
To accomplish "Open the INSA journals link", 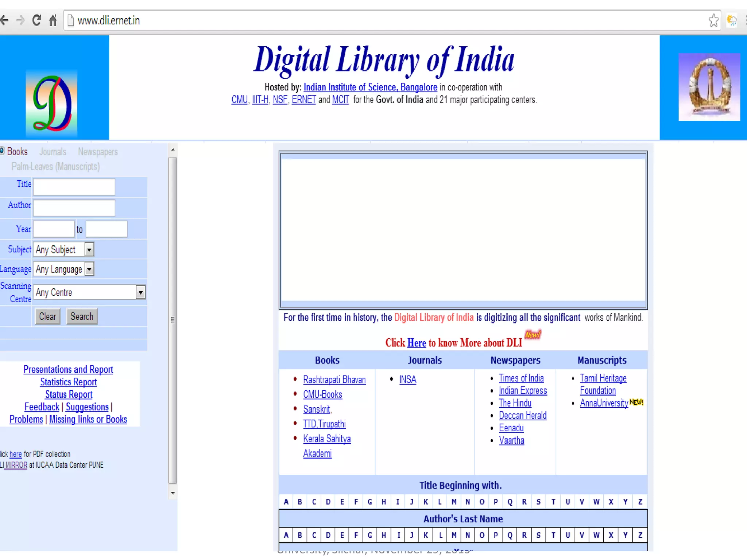I will pyautogui.click(x=407, y=380).
